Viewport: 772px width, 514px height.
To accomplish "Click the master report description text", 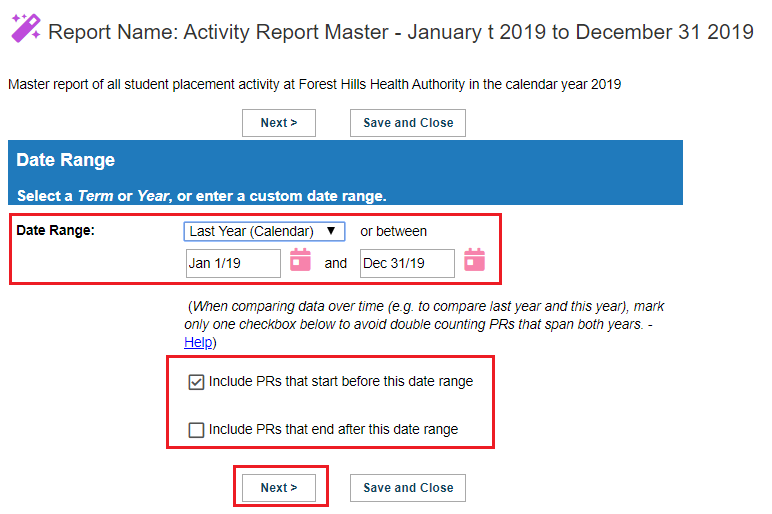I will (x=315, y=85).
